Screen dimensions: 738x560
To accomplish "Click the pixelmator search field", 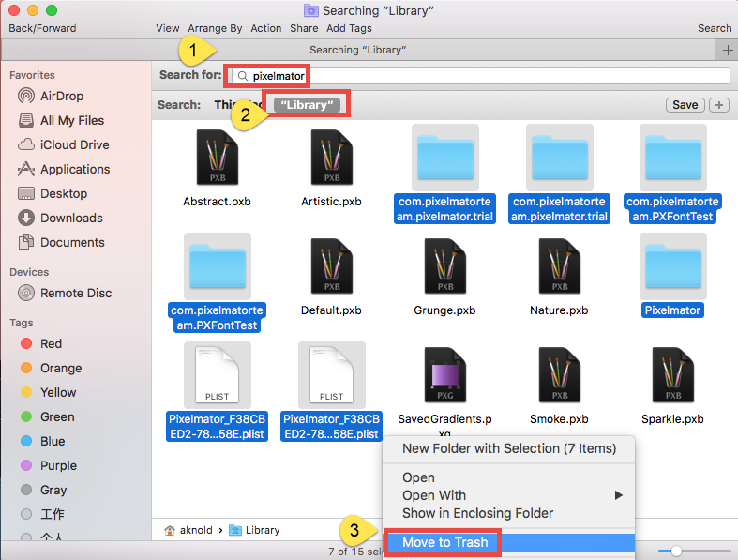I will coord(478,75).
